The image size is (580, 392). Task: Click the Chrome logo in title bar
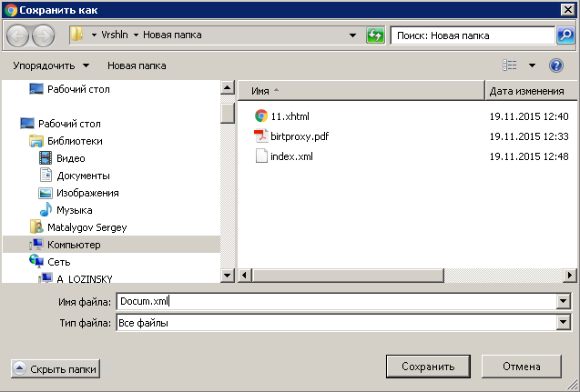click(x=11, y=10)
